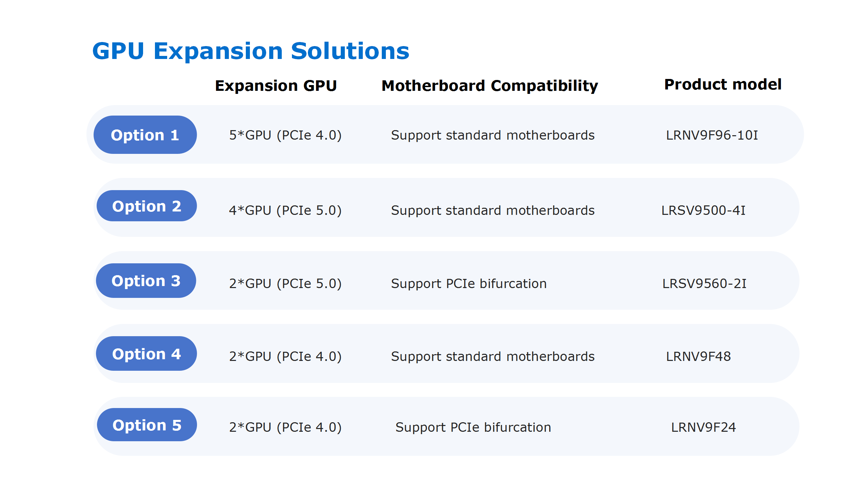The height and width of the screenshot is (488, 868).
Task: Click the Expansion GPU column header
Action: tap(276, 85)
